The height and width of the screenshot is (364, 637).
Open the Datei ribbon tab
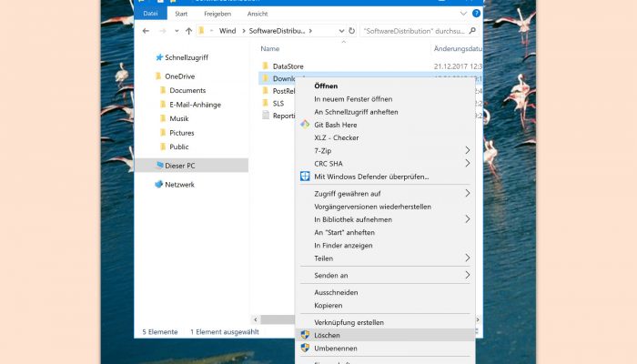point(150,14)
